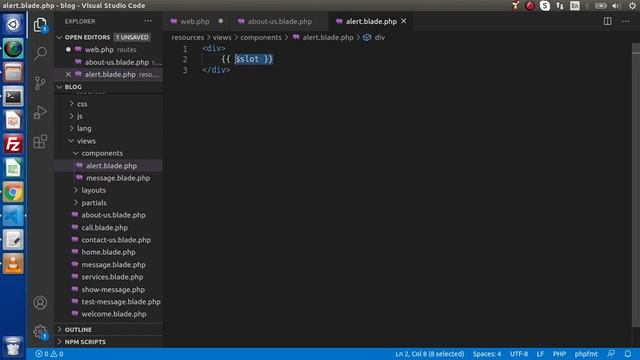
Task: Open the Manage gear settings icon
Action: 40,331
